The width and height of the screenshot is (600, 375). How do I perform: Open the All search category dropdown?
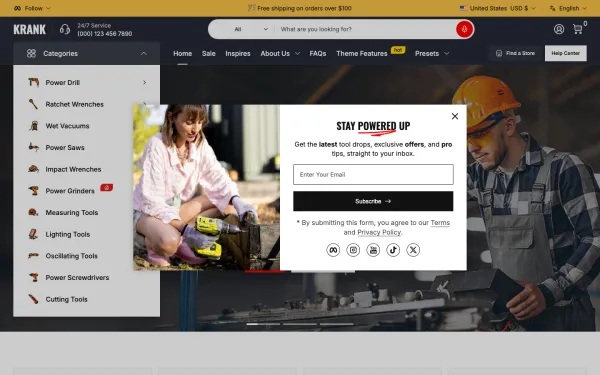(x=251, y=29)
